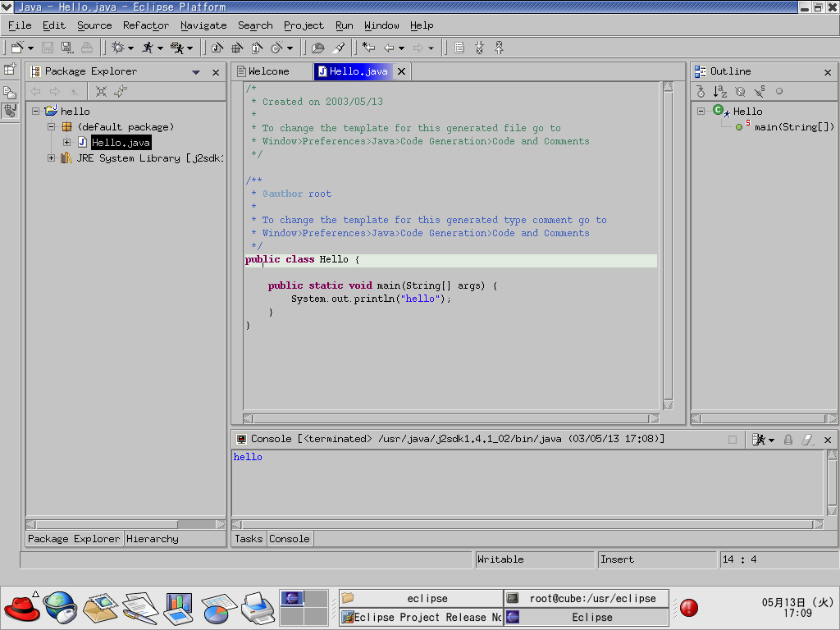The width and height of the screenshot is (840, 630).
Task: Click the eclipse folder taskbar button
Action: 421,598
